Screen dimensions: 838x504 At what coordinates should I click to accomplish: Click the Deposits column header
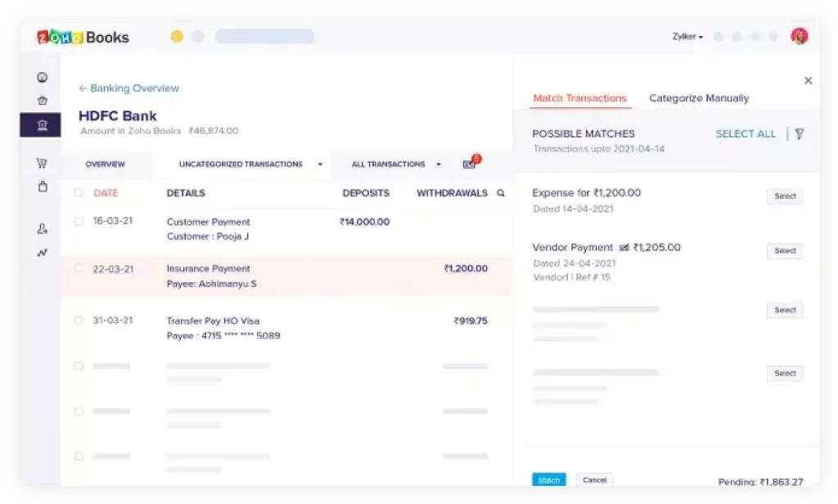[x=366, y=193]
